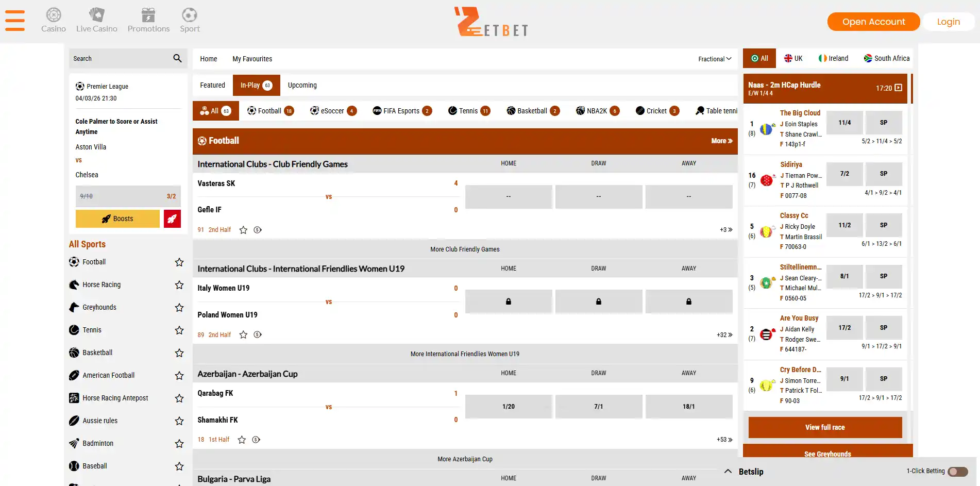Toggle the 1-Click Betting switch
This screenshot has width=980, height=486.
coord(958,472)
